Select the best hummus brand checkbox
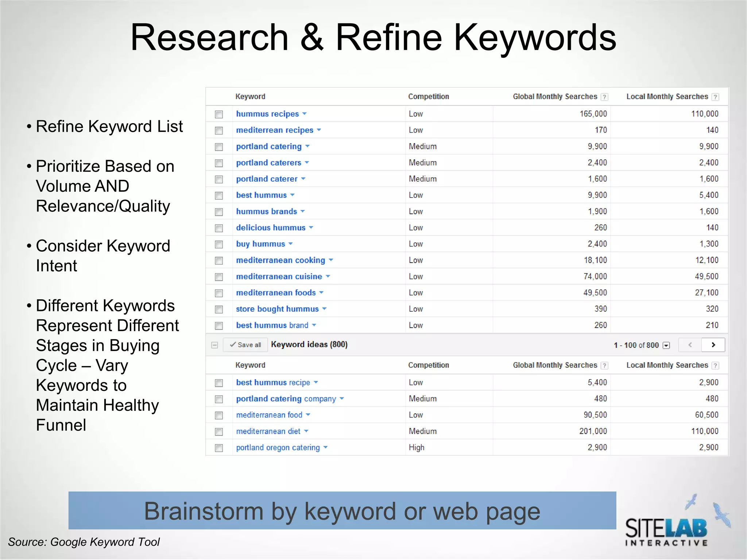 click(219, 326)
